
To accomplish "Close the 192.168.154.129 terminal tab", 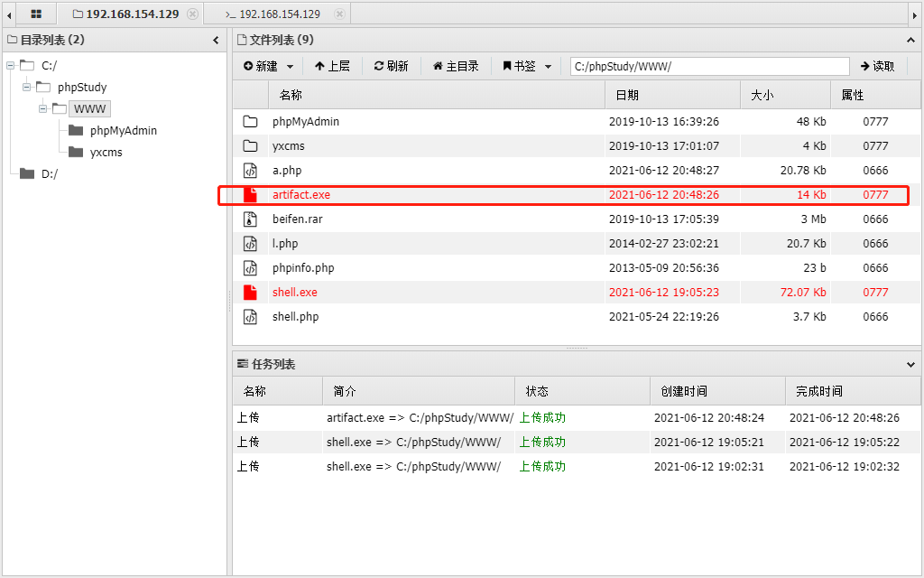I will point(339,14).
